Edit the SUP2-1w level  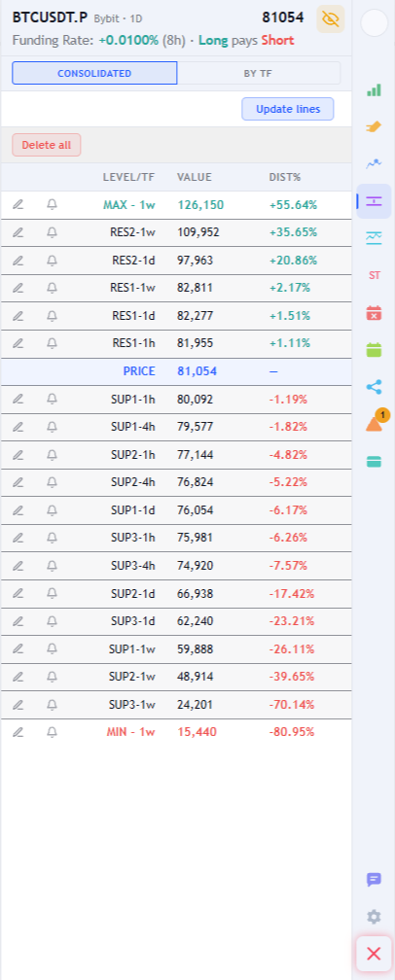18,677
